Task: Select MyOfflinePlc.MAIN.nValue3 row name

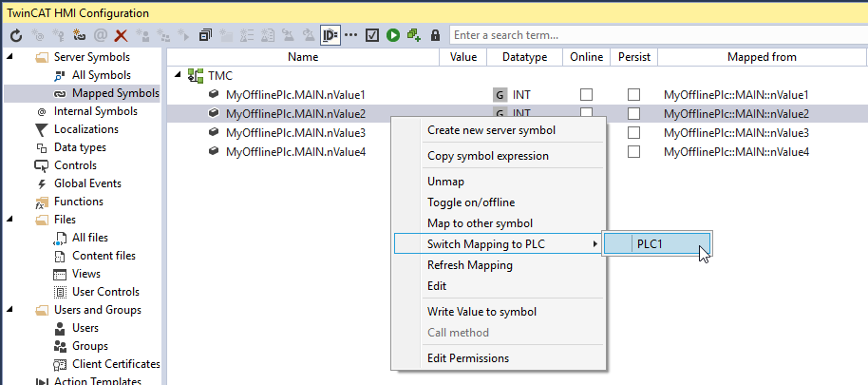Action: (295, 133)
